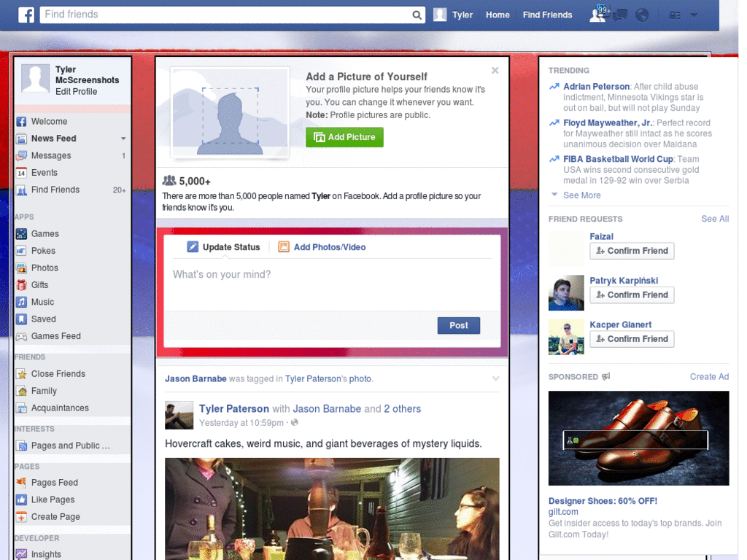Open Patryk Karpiński's profile photo
This screenshot has height=560, width=747.
(566, 292)
